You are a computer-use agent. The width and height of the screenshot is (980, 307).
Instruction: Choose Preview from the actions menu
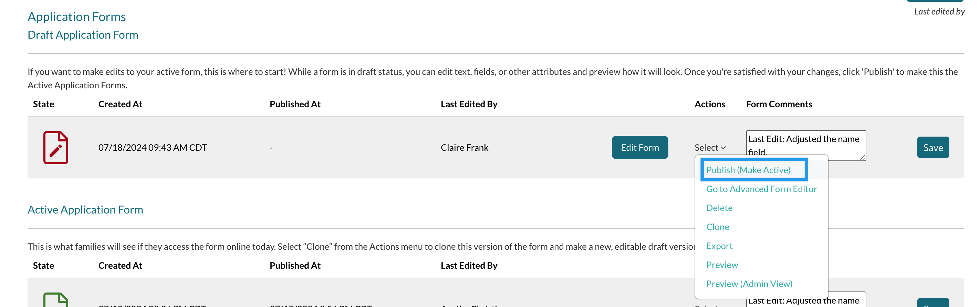pyautogui.click(x=722, y=265)
